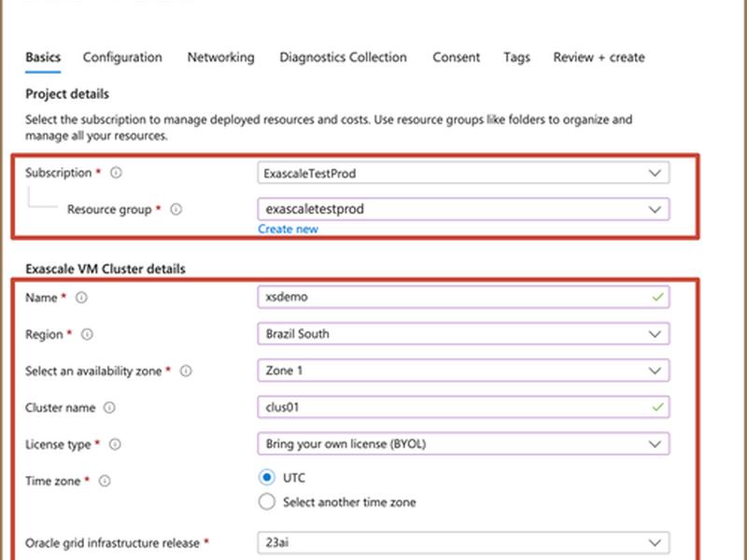Edit the Name field containing xsdemo

pyautogui.click(x=463, y=297)
